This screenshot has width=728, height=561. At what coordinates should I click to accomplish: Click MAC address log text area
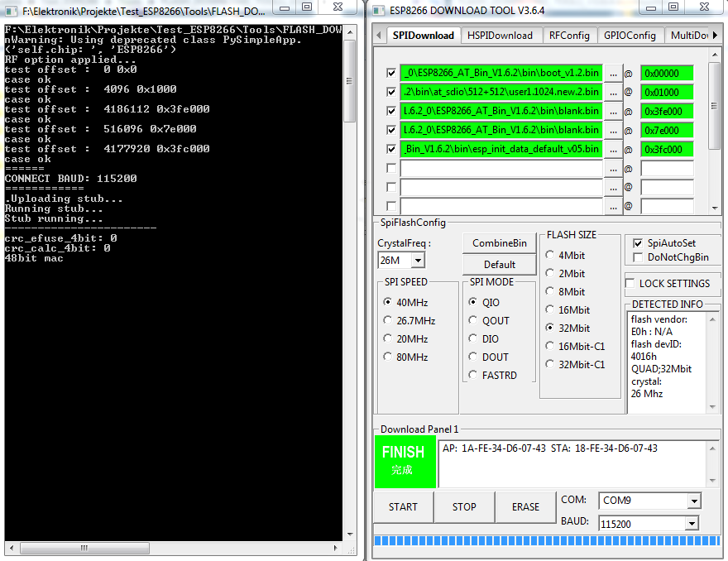573,464
